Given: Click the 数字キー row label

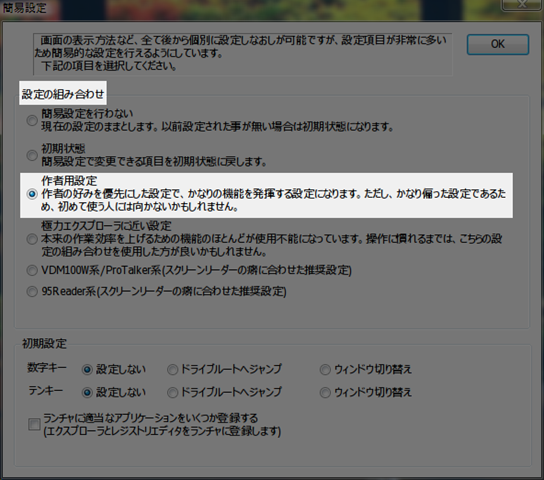Looking at the screenshot, I should (47, 368).
